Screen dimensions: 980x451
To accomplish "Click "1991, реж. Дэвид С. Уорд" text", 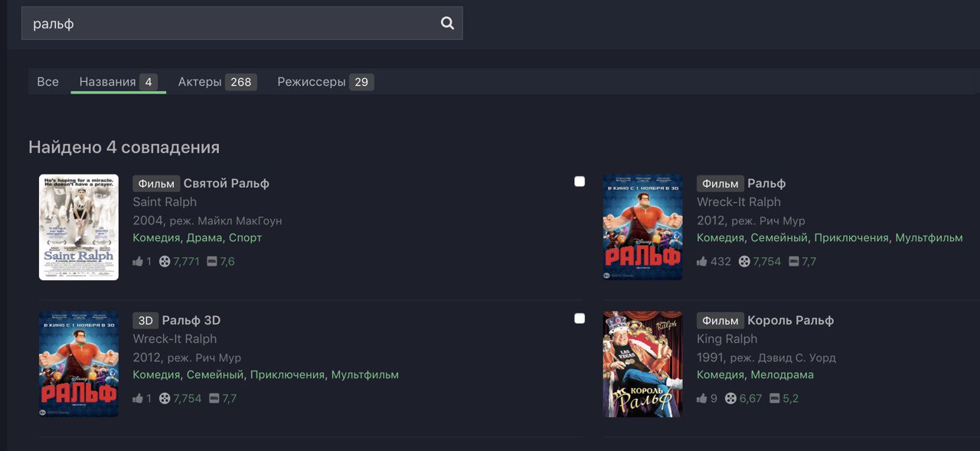I will click(766, 357).
